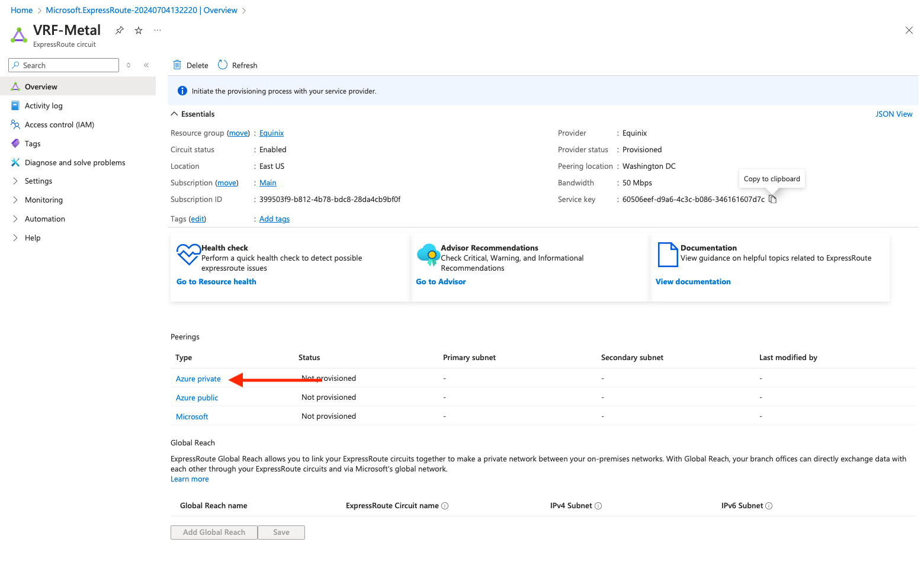Click the Advisor Recommendations cloud icon
Image resolution: width=924 pixels, height=587 pixels.
pyautogui.click(x=428, y=255)
